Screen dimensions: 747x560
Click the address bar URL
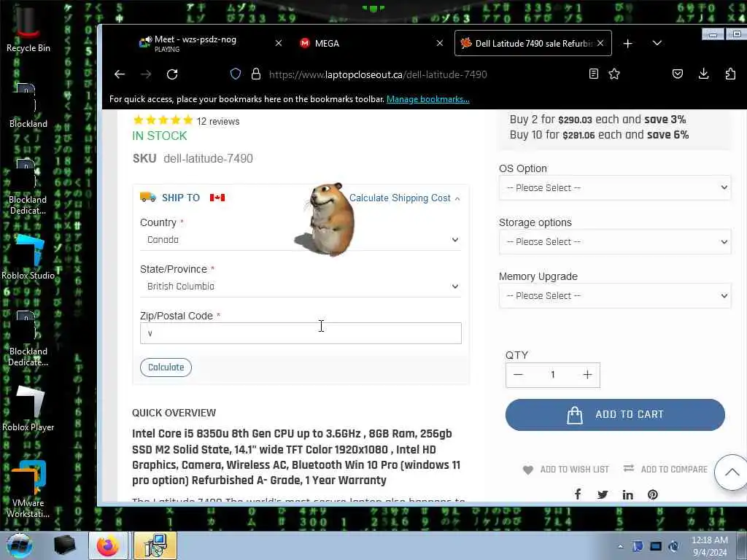[x=378, y=74]
